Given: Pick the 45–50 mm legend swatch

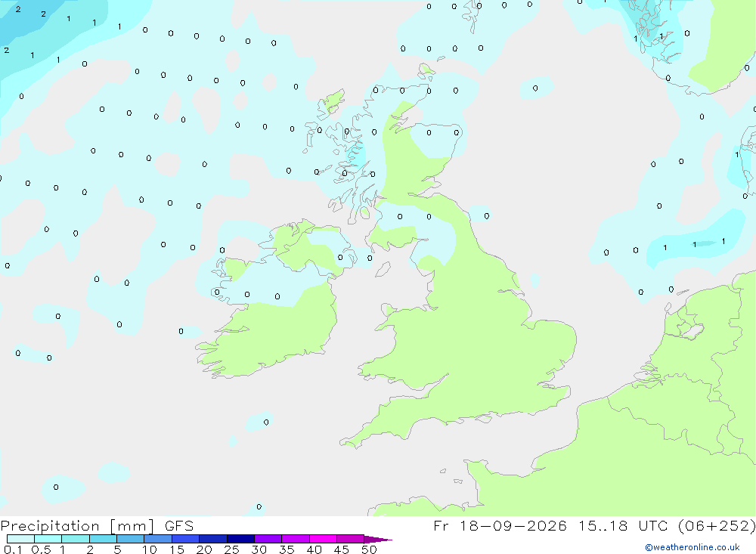Looking at the screenshot, I should 351,539.
